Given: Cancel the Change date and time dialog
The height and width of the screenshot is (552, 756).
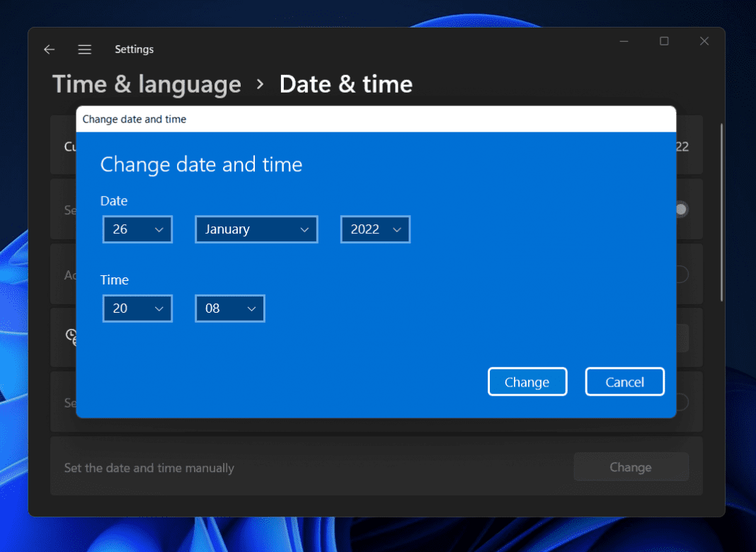Looking at the screenshot, I should (624, 381).
